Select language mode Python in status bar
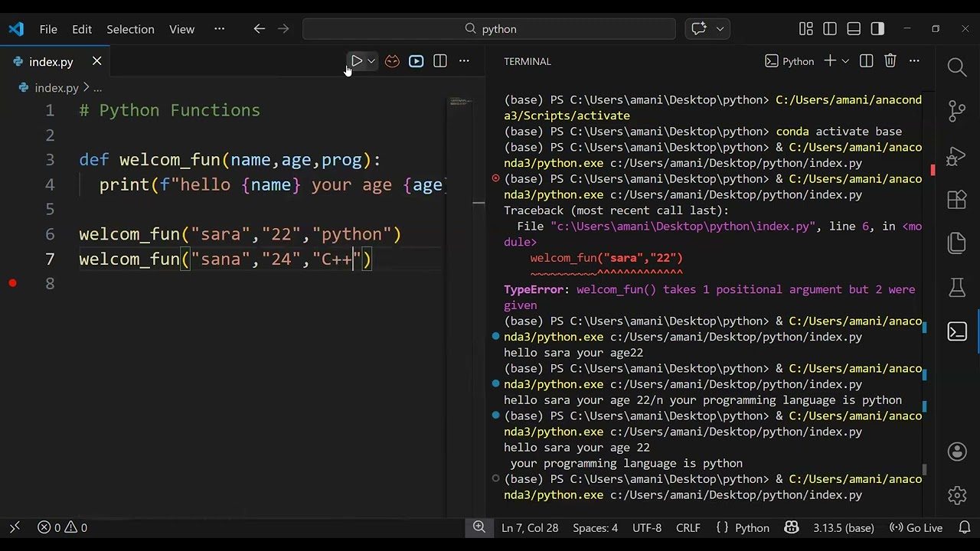The image size is (980, 551). point(752,528)
